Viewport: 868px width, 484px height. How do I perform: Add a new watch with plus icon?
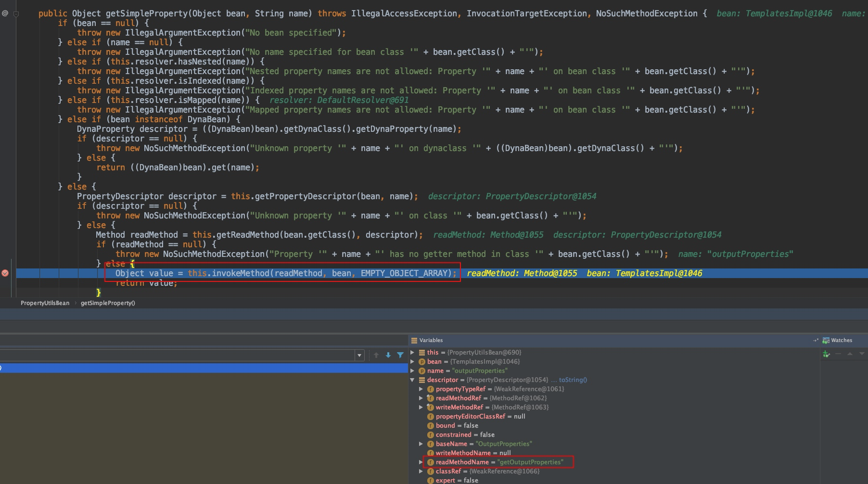(x=826, y=354)
